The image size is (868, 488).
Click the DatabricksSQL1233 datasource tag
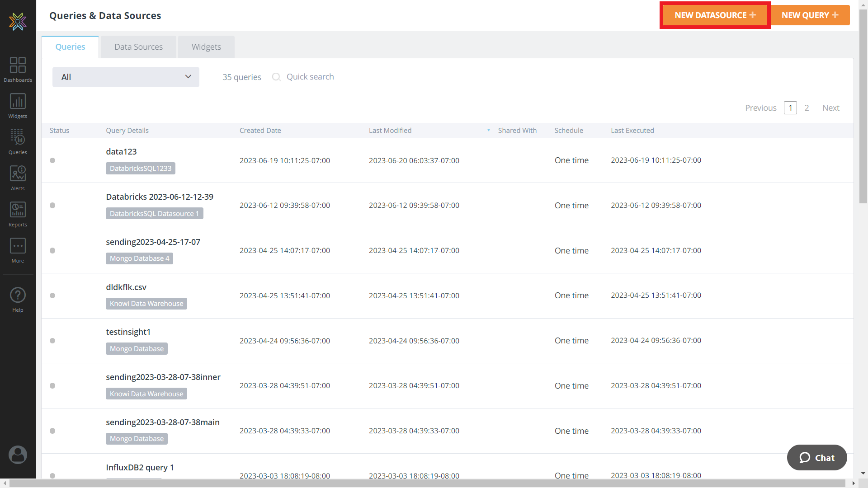pos(141,169)
